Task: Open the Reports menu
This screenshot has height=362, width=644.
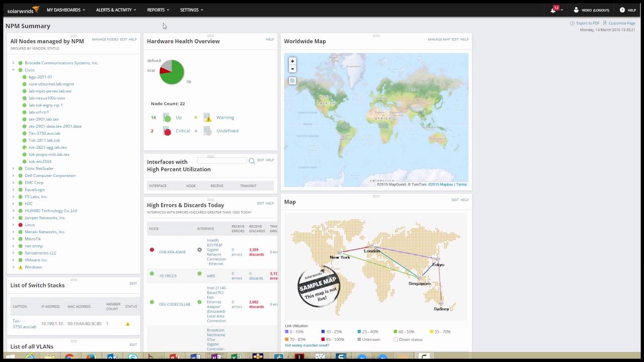Action: [x=158, y=10]
